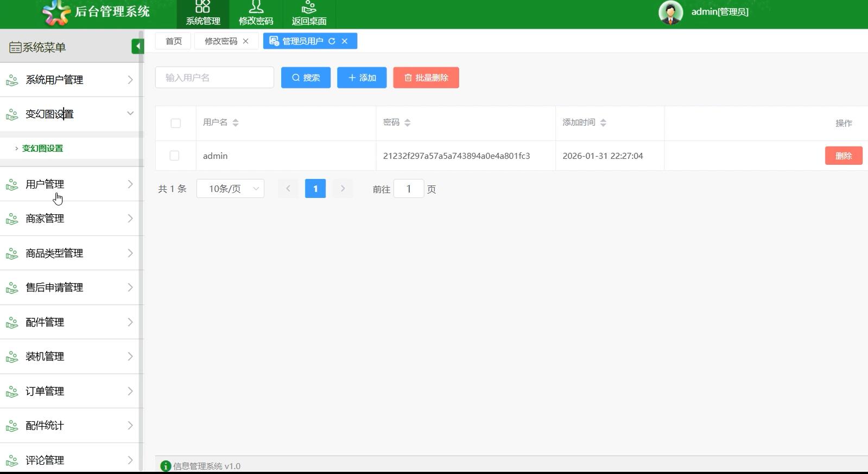The image size is (868, 474).
Task: Open 修改密码 in the top navigation
Action: pyautogui.click(x=256, y=14)
